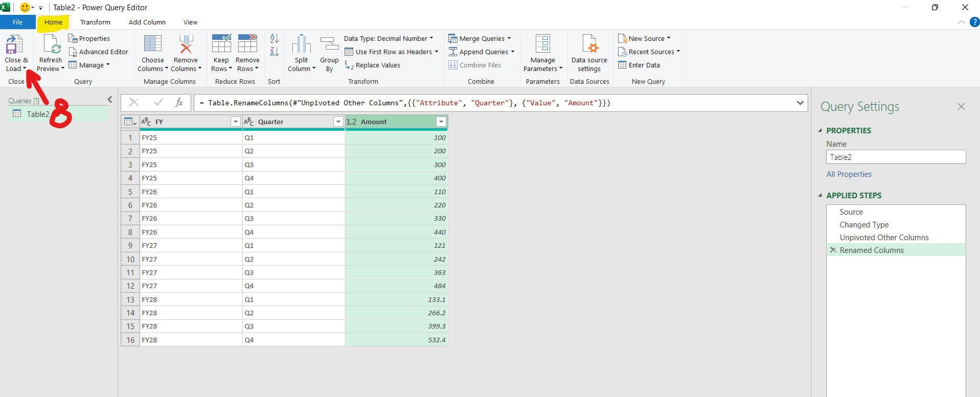Image resolution: width=980 pixels, height=397 pixels.
Task: Click the Manage Parameters icon
Action: coord(543,44)
